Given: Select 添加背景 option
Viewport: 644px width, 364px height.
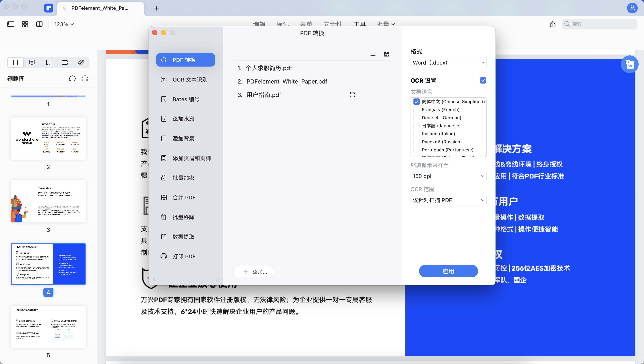Looking at the screenshot, I should pyautogui.click(x=185, y=138).
